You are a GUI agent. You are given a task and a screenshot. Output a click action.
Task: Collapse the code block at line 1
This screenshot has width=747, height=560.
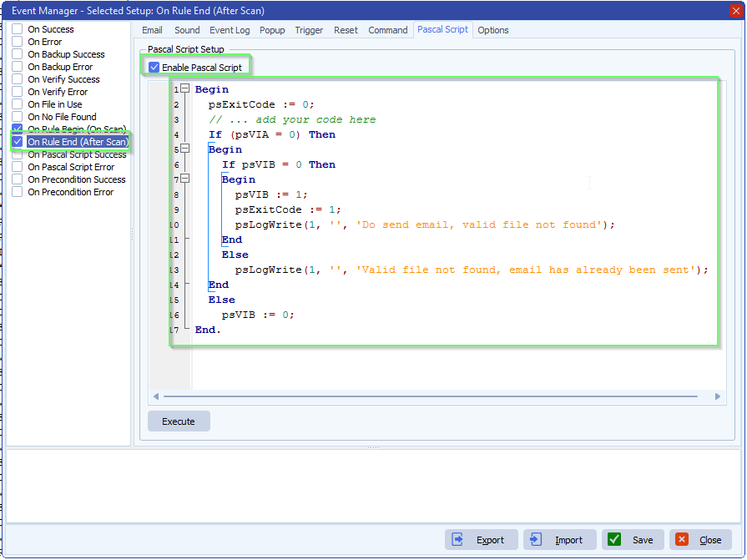(x=185, y=88)
